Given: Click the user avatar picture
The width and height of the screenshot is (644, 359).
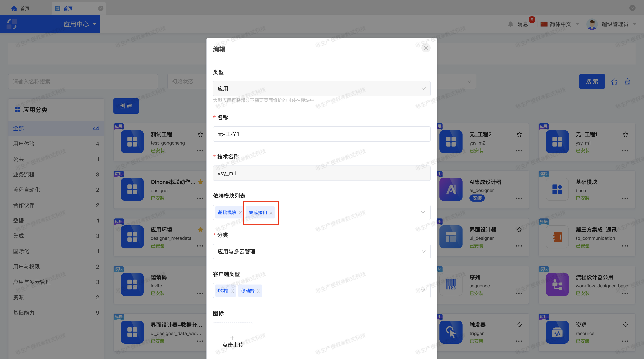Looking at the screenshot, I should tap(592, 24).
